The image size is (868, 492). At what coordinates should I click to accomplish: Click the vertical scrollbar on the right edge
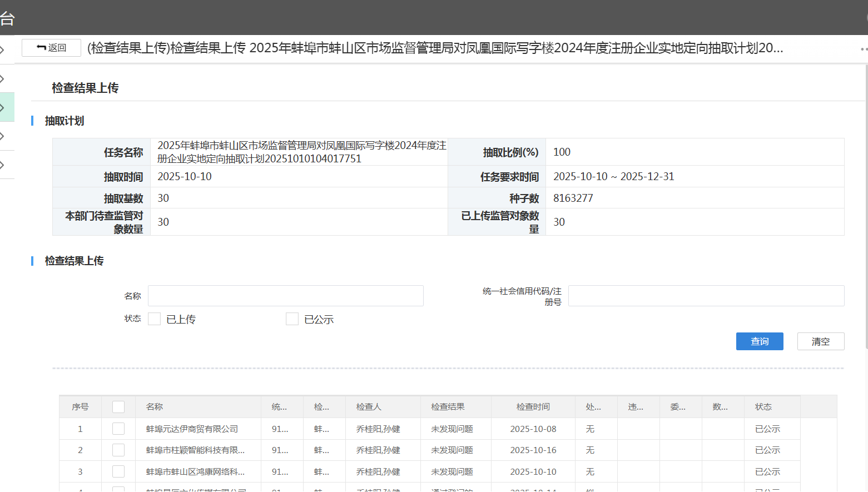[x=866, y=206]
